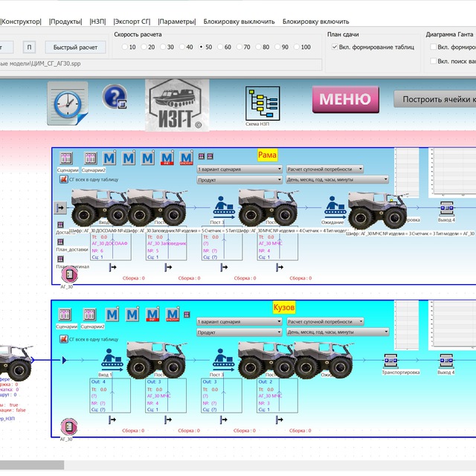Open the АГ_30 pink icon in Кузов
This screenshot has height=476, width=476.
tap(69, 427)
